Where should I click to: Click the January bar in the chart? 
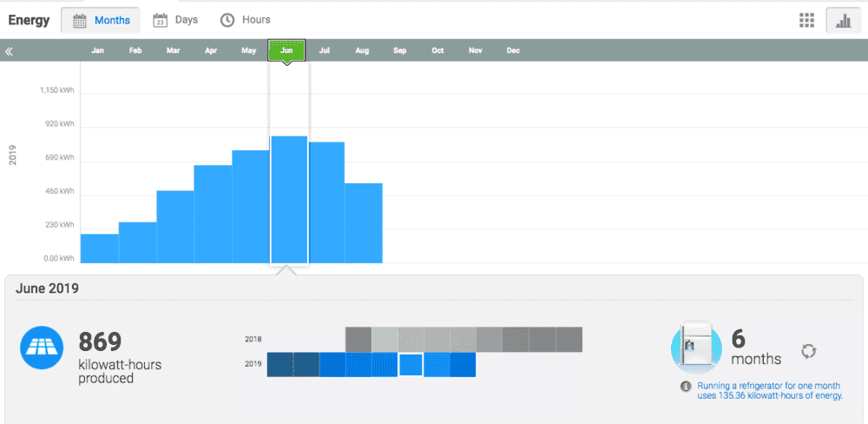[100, 248]
